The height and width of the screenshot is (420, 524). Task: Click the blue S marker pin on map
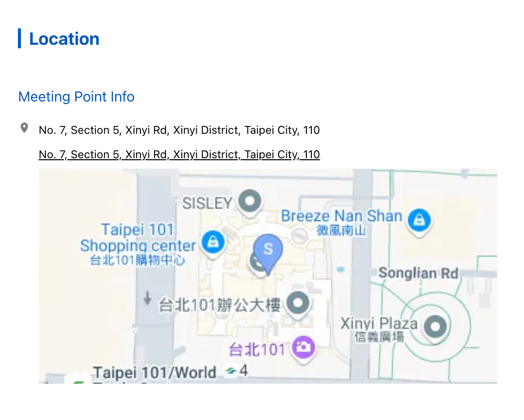coord(268,253)
